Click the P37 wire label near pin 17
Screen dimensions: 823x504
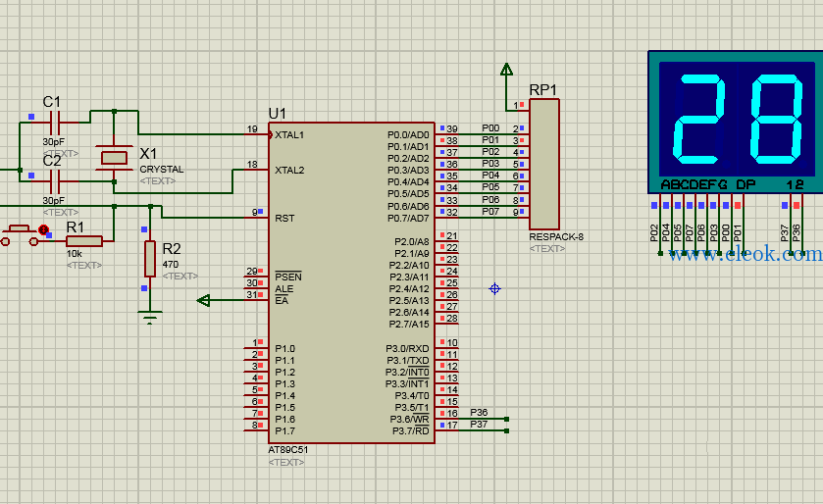[x=479, y=425]
